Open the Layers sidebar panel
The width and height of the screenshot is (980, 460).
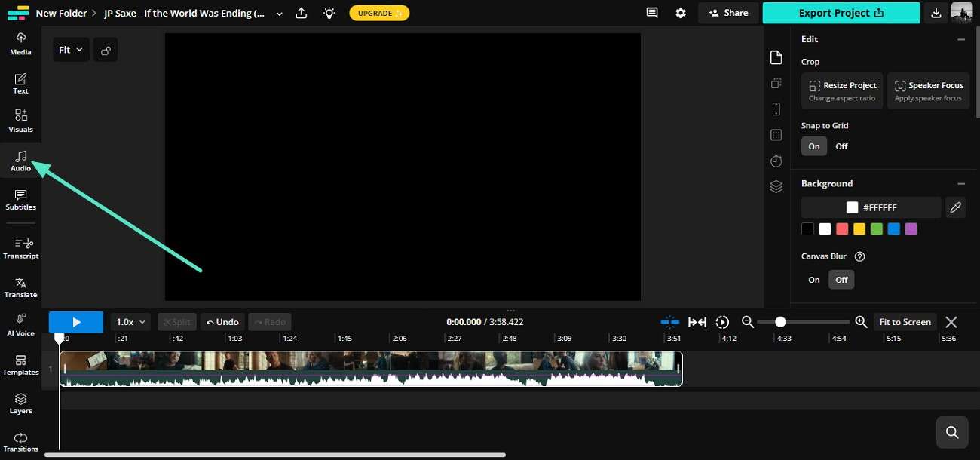click(x=20, y=403)
